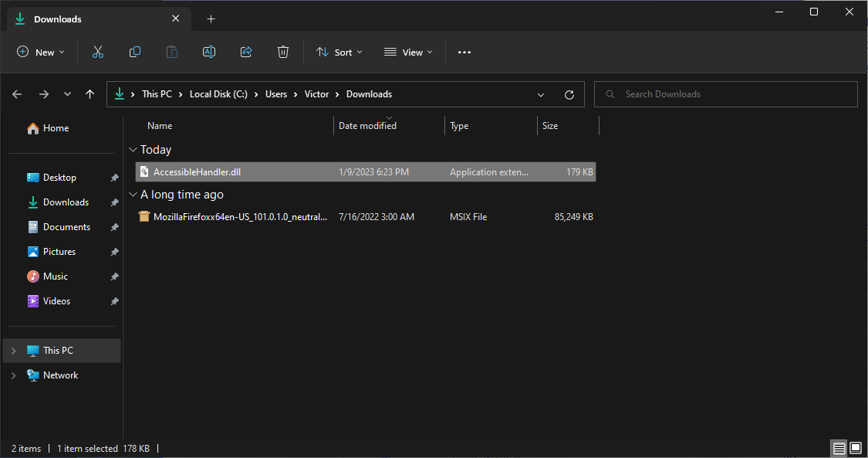This screenshot has width=868, height=458.
Task: Refresh the Downloads folder view
Action: click(569, 95)
